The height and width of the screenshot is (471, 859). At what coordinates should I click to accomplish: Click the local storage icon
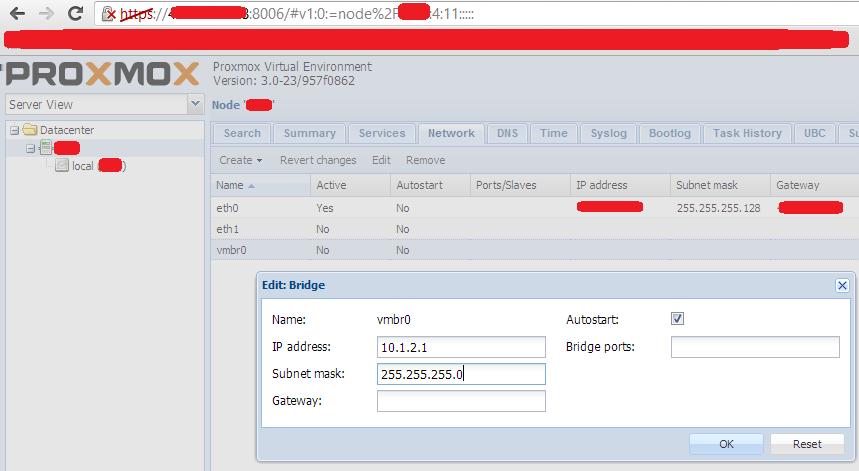[x=62, y=165]
